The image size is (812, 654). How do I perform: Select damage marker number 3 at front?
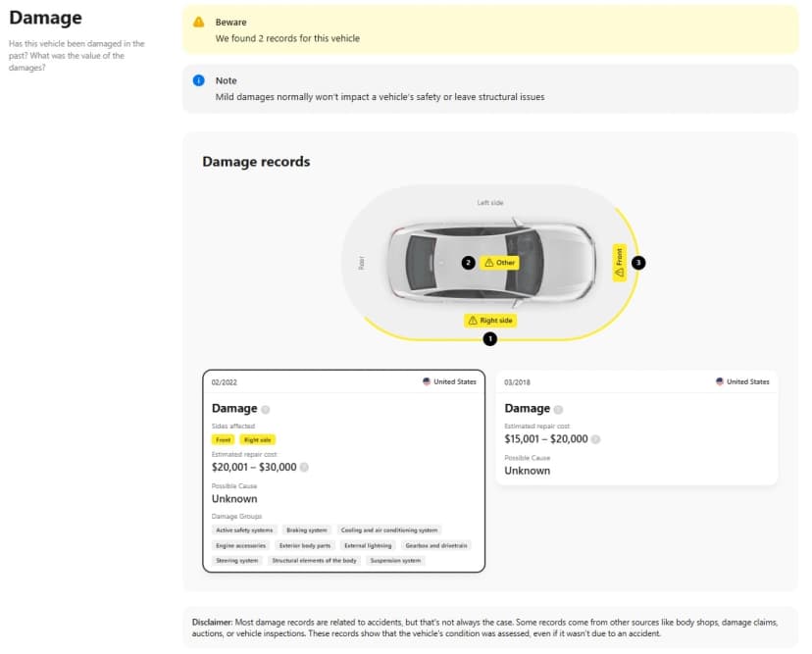click(639, 263)
